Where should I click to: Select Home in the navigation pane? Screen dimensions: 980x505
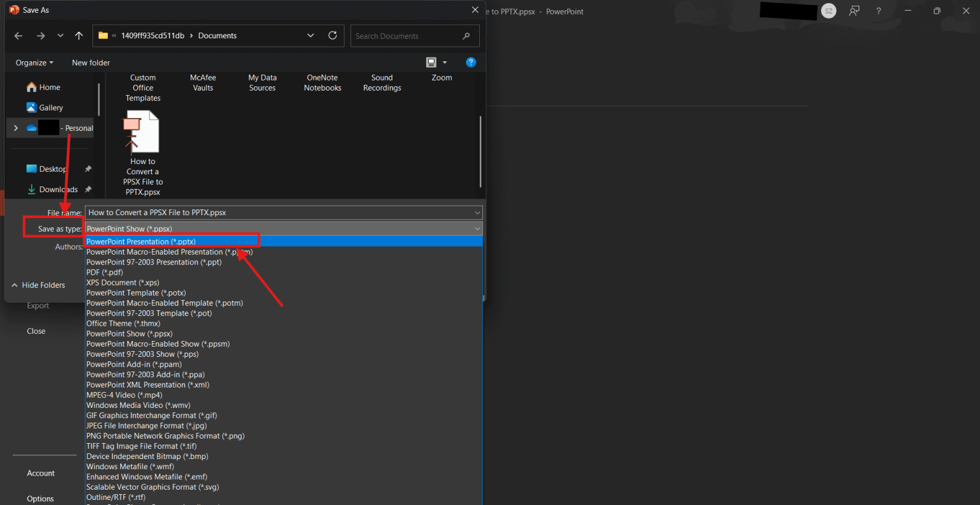coord(48,86)
